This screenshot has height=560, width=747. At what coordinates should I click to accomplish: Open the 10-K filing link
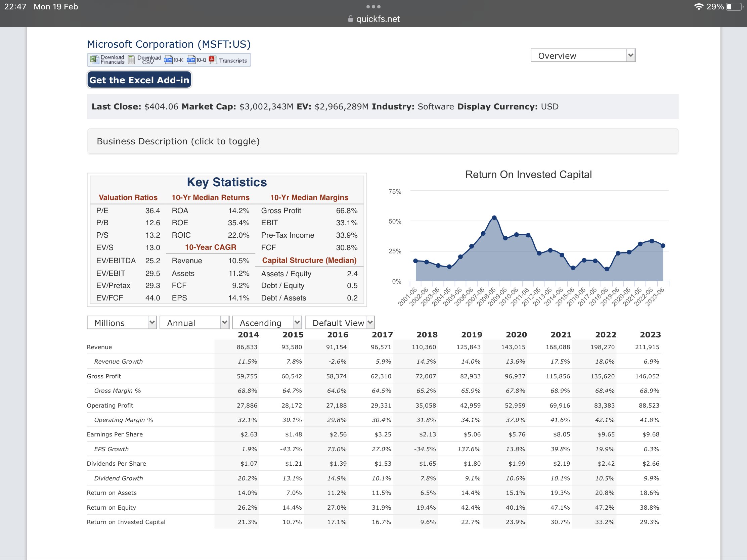[x=174, y=60]
